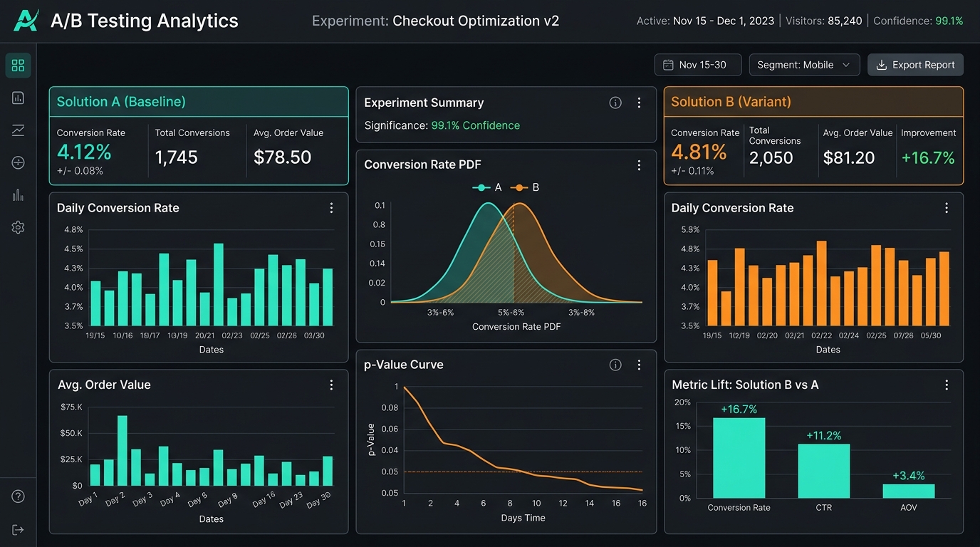
Task: Click the Segment dropdown chevron arrow
Action: tap(846, 65)
